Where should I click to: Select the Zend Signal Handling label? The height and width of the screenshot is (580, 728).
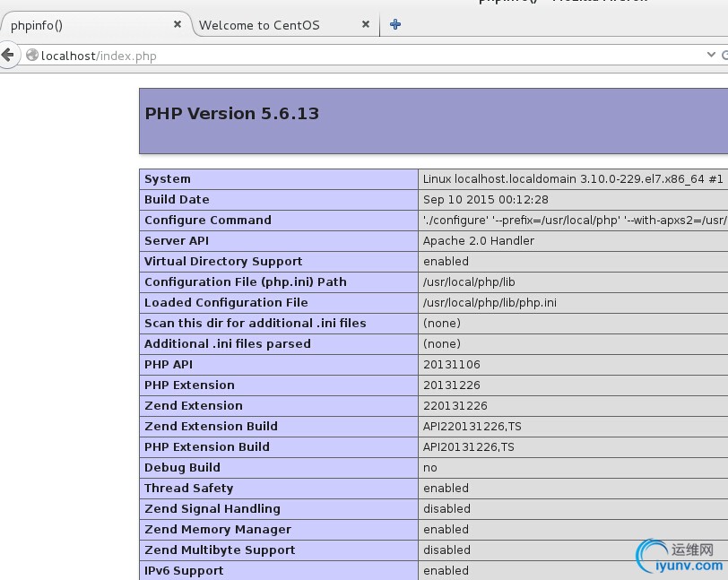click(x=212, y=509)
